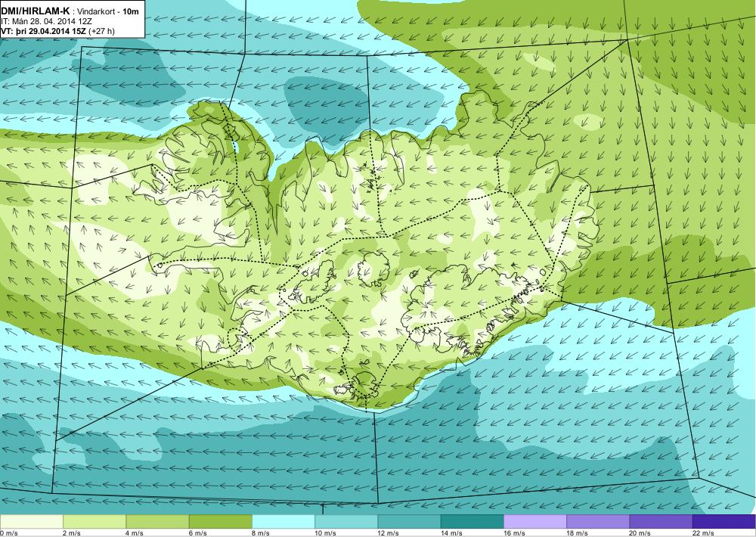Screen dimensions: 756x537
Task: Select the "Vindarkort - 10m" map title text
Action: 108,11
